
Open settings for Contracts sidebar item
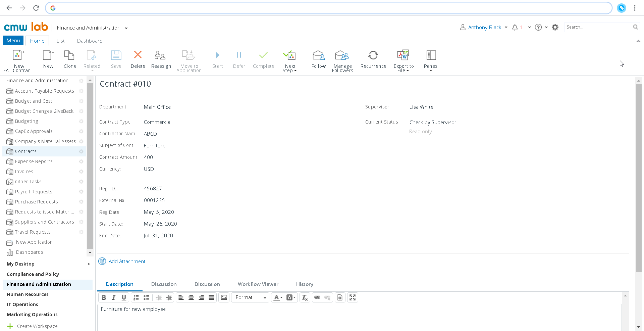click(x=81, y=151)
